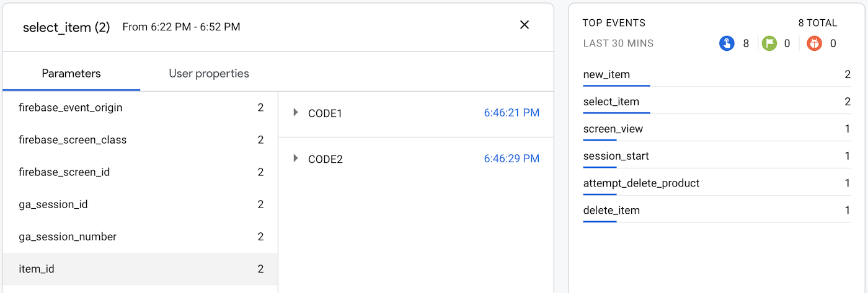
Task: Open the session_start top event
Action: 616,156
